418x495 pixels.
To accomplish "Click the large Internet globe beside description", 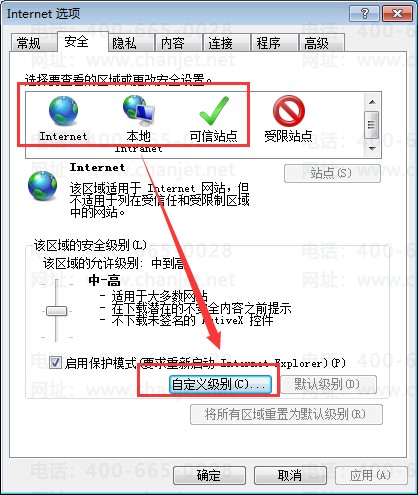I will [42, 185].
